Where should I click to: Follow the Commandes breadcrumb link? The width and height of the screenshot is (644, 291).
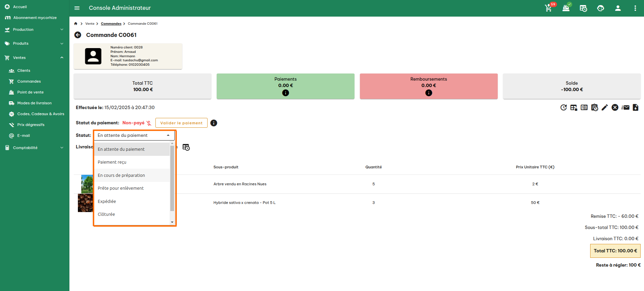pyautogui.click(x=111, y=24)
